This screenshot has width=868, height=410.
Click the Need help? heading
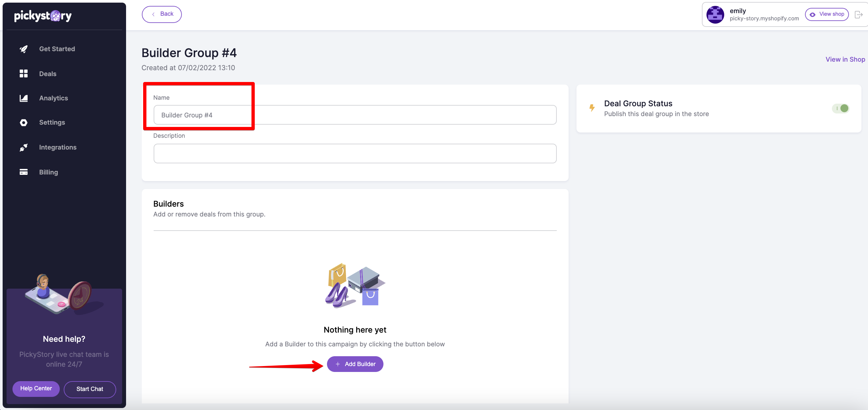[64, 339]
